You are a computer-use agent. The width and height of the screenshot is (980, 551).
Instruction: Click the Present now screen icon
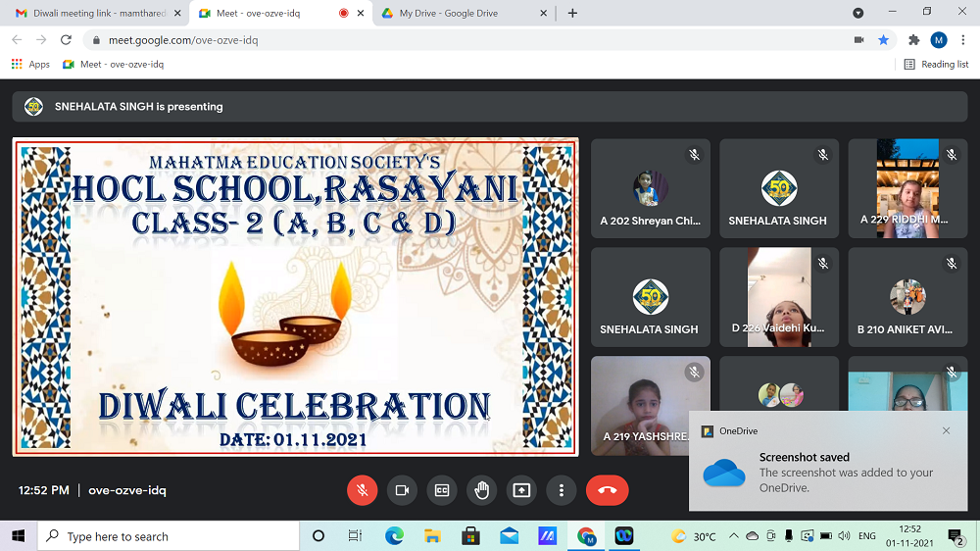[x=521, y=490]
